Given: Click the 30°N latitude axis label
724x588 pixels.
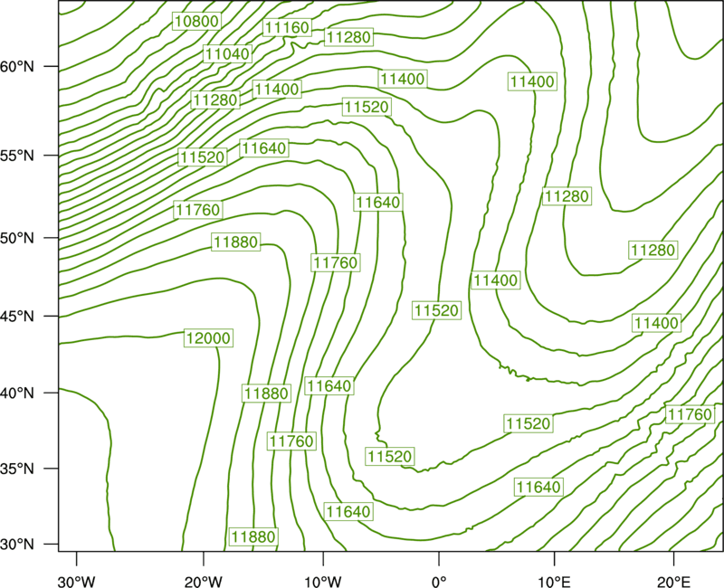Looking at the screenshot, I should pos(17,545).
